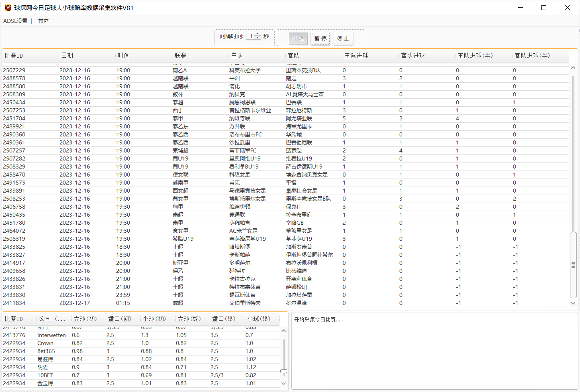Click the 停止 button
The height and width of the screenshot is (392, 580).
pos(343,39)
